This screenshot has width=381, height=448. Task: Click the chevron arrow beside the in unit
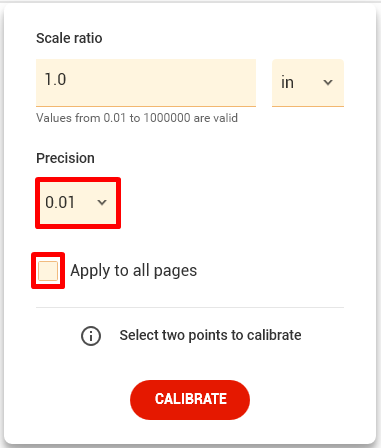pos(328,82)
